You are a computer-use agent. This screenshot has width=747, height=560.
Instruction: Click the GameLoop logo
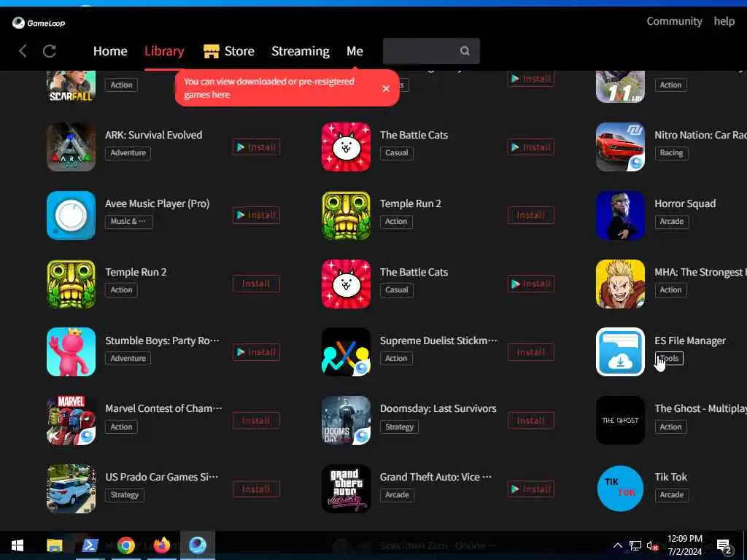click(39, 23)
